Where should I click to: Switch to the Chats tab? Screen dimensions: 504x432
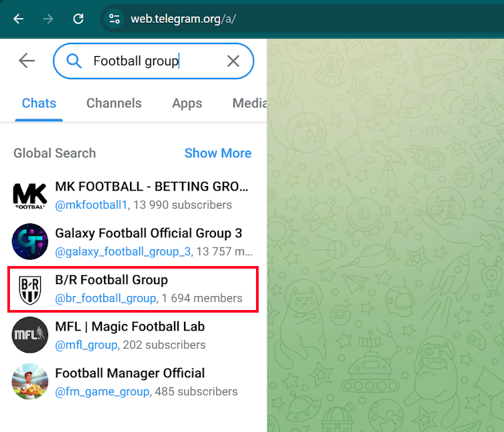pyautogui.click(x=39, y=103)
